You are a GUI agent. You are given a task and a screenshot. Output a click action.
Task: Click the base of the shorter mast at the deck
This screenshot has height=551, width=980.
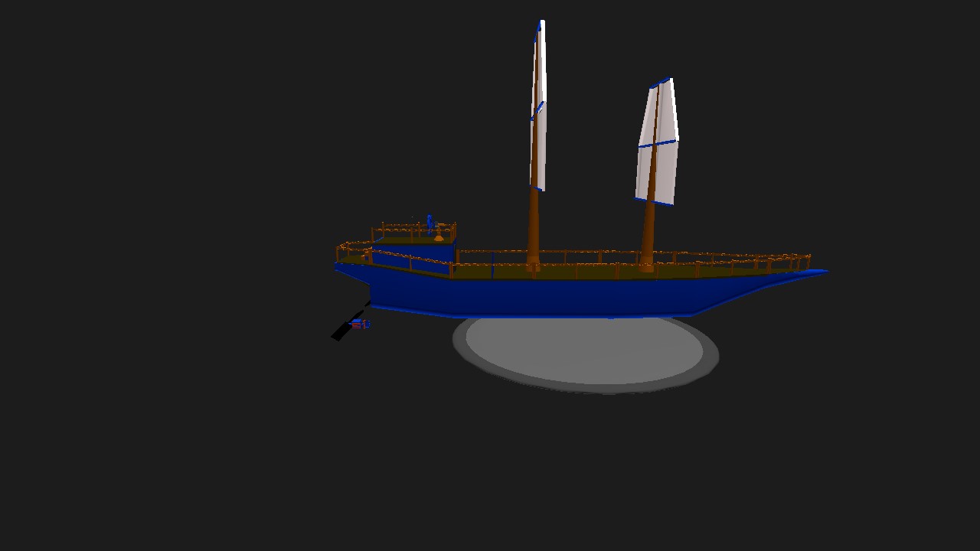[646, 267]
